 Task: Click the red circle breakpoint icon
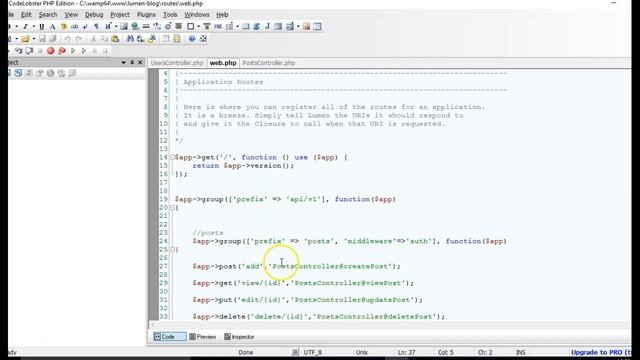click(x=51, y=51)
